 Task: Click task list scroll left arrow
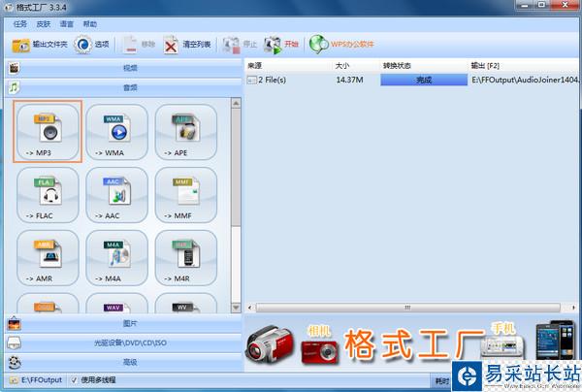click(250, 308)
